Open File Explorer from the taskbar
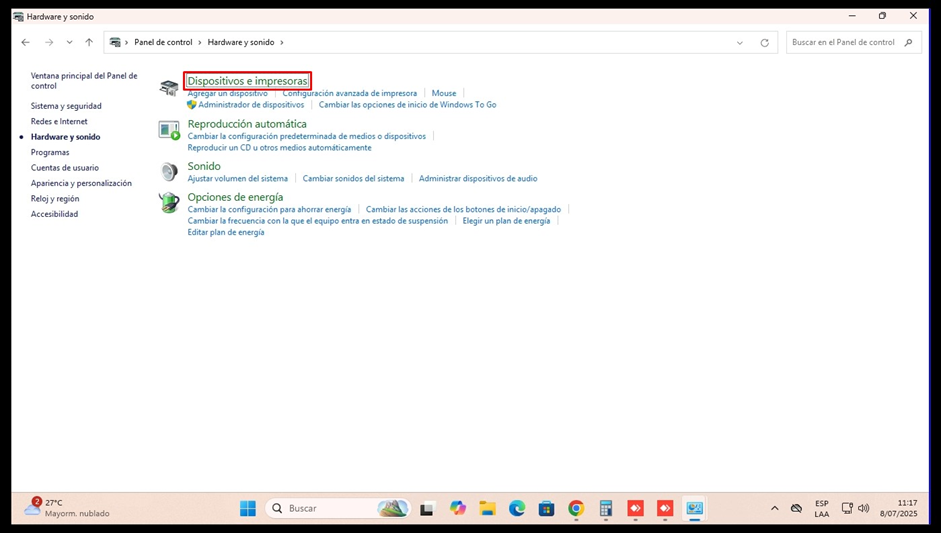The width and height of the screenshot is (941, 533). tap(487, 508)
